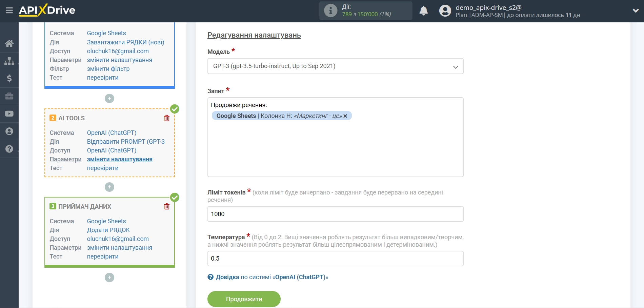Open Довідка for OpenAI (ChatGPT)
Screen dimensions: 644x308
pos(272,277)
